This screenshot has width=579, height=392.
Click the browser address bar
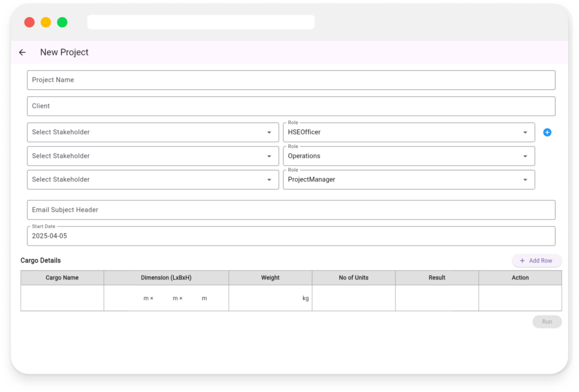(x=201, y=22)
